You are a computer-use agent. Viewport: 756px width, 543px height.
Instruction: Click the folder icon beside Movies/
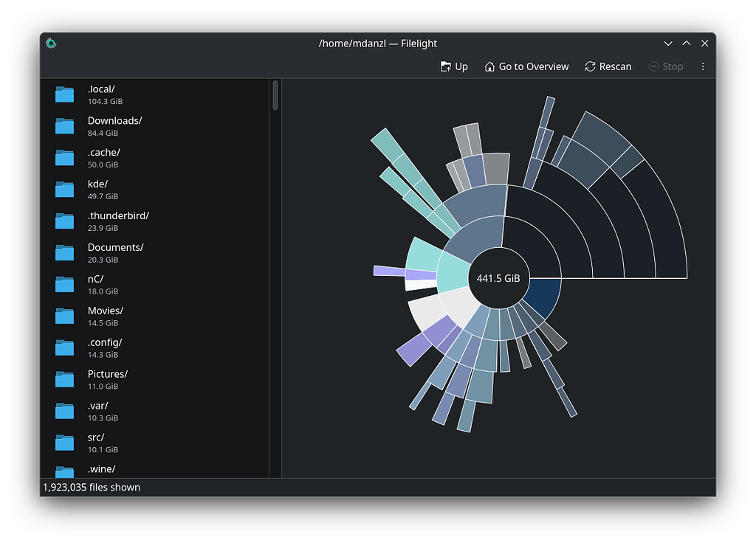coord(64,317)
